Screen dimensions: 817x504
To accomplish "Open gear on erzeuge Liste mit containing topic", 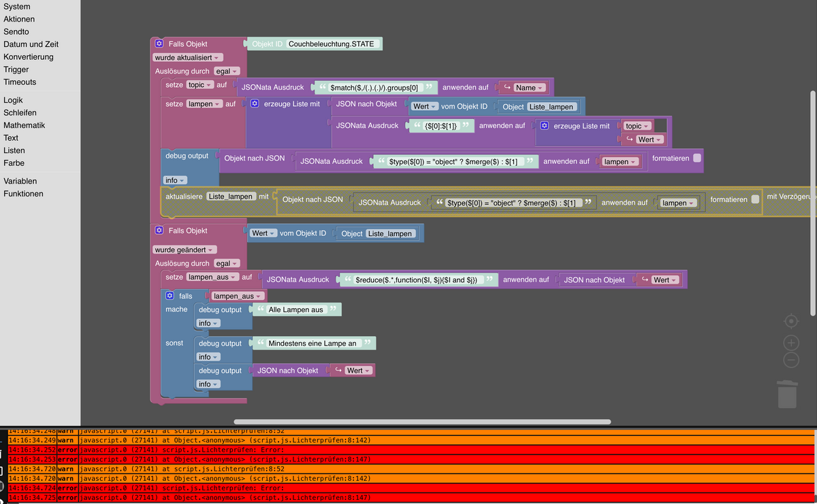I will tap(544, 126).
